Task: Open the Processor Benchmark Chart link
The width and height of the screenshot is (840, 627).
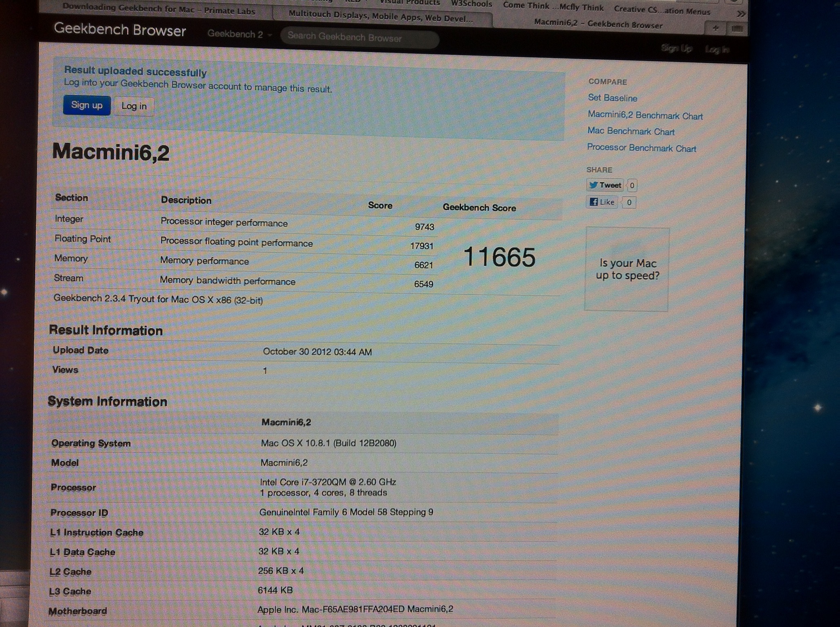Action: (641, 148)
